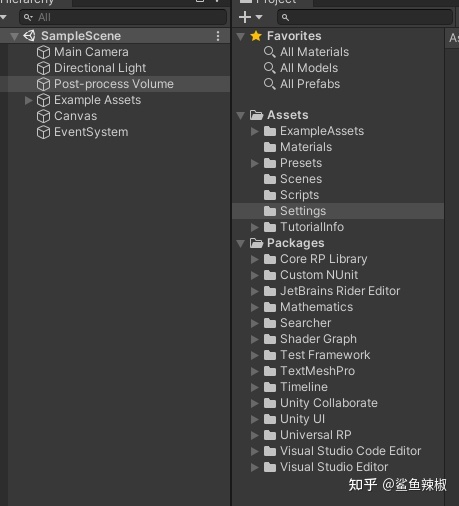Select the Unity Collaborate package

tap(329, 403)
